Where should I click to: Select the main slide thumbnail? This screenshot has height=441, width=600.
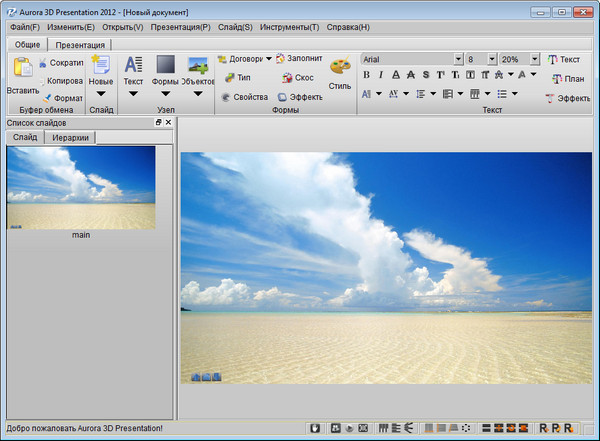click(81, 188)
